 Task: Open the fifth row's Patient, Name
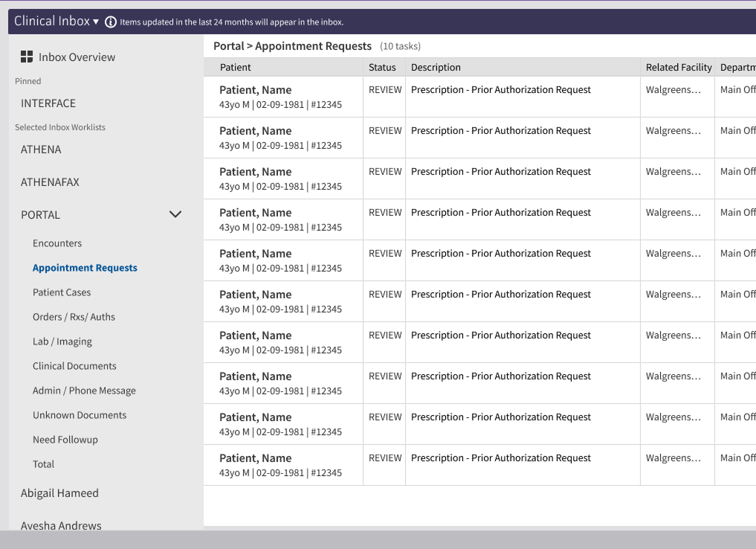pos(256,254)
